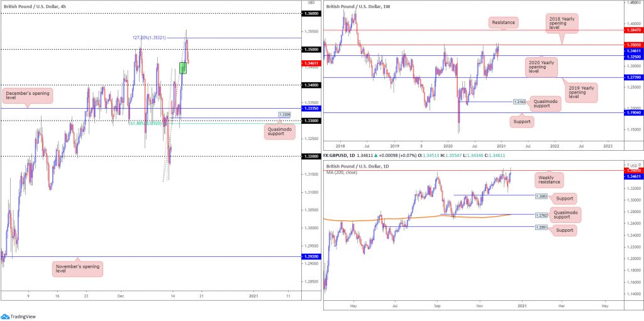Screen dimensions: 644x321
Task: Click the 1.33000 price label on 4h axis
Action: pos(310,121)
